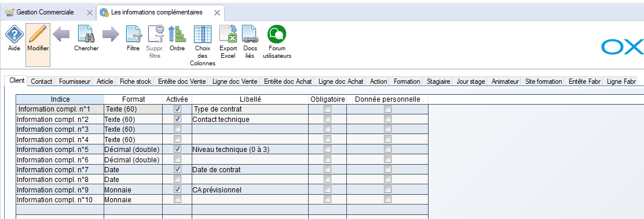Export data with Export Excel
The image size is (644, 219).
point(228,42)
